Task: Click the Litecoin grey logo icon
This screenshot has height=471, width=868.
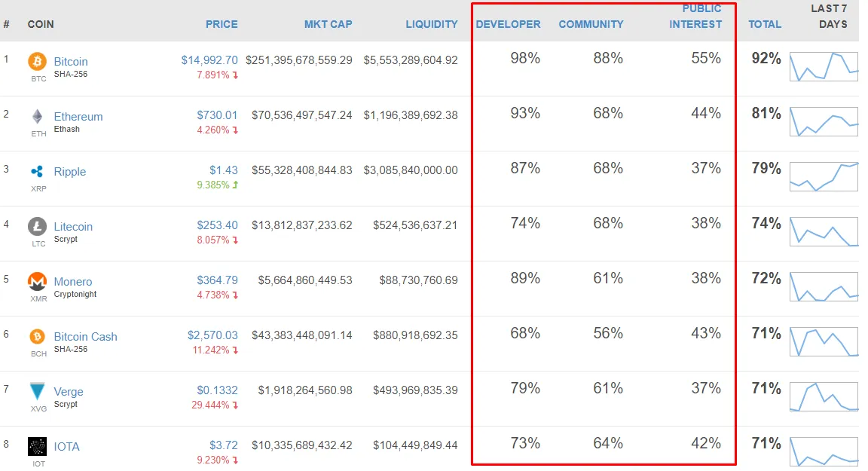Action: tap(37, 226)
